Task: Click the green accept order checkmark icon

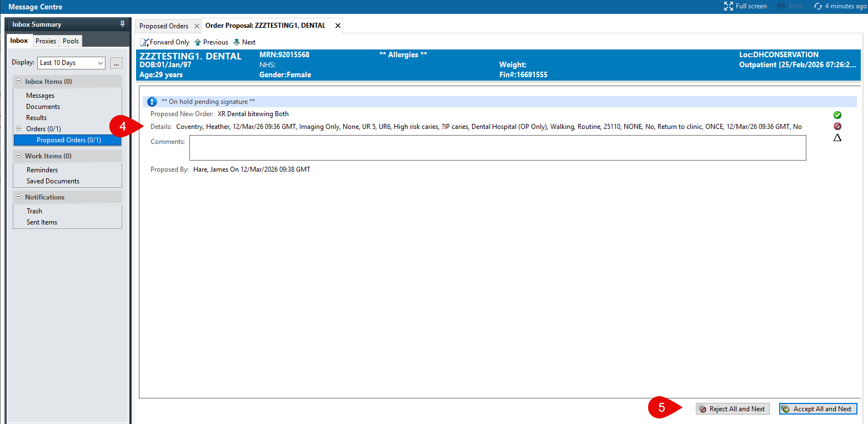Action: 837,115
